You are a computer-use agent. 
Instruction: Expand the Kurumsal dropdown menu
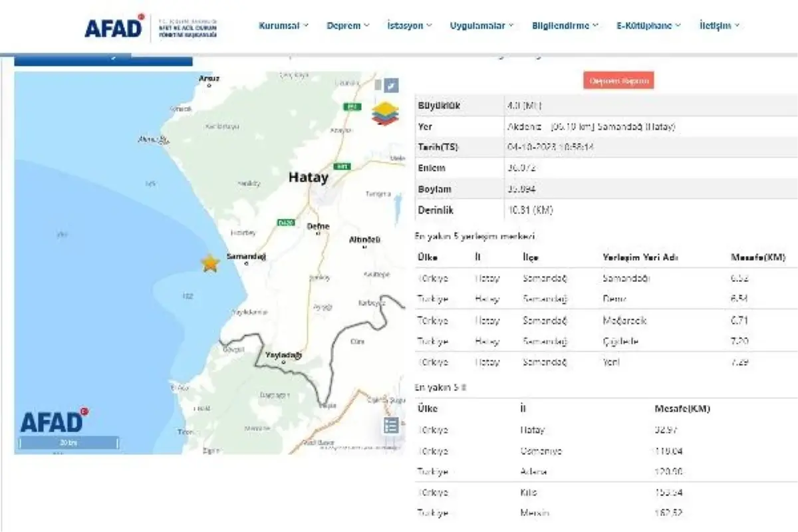click(x=283, y=26)
